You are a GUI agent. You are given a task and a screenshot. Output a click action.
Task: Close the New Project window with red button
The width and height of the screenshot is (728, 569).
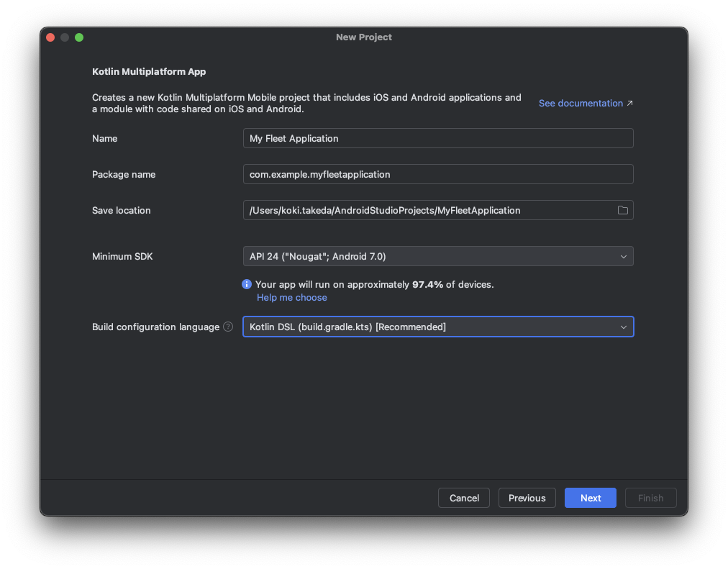(50, 37)
